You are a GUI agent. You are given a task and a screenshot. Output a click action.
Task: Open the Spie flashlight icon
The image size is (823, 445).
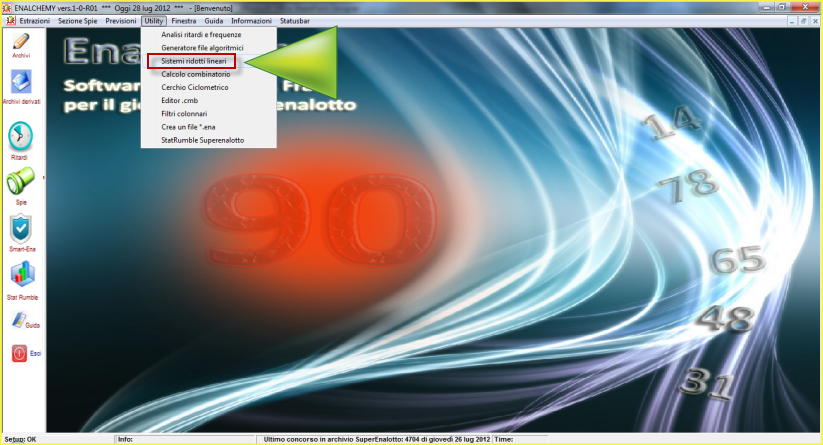click(x=20, y=182)
